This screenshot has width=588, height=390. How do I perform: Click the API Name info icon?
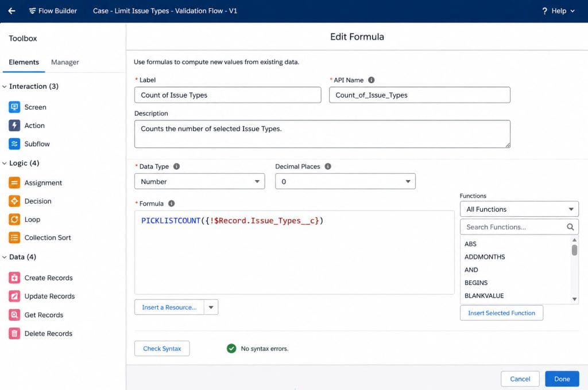click(372, 80)
